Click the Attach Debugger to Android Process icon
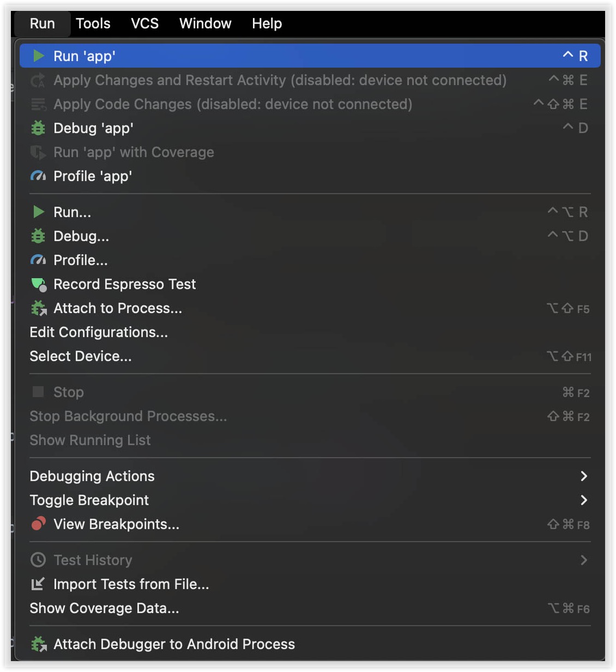 (x=39, y=644)
